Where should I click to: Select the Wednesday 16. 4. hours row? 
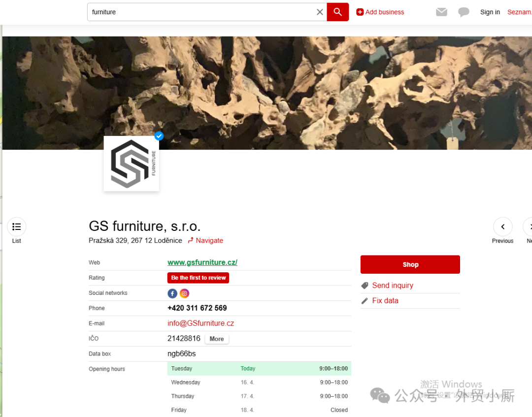coord(259,383)
